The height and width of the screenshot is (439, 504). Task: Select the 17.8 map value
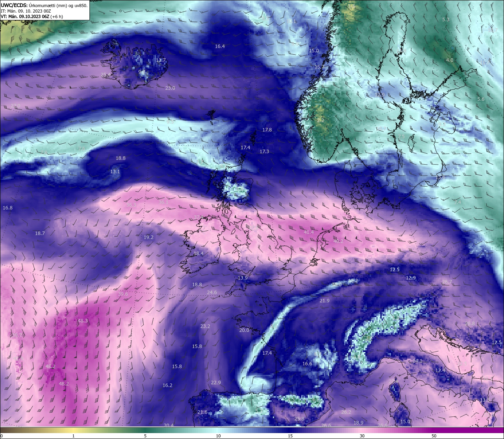pos(267,130)
